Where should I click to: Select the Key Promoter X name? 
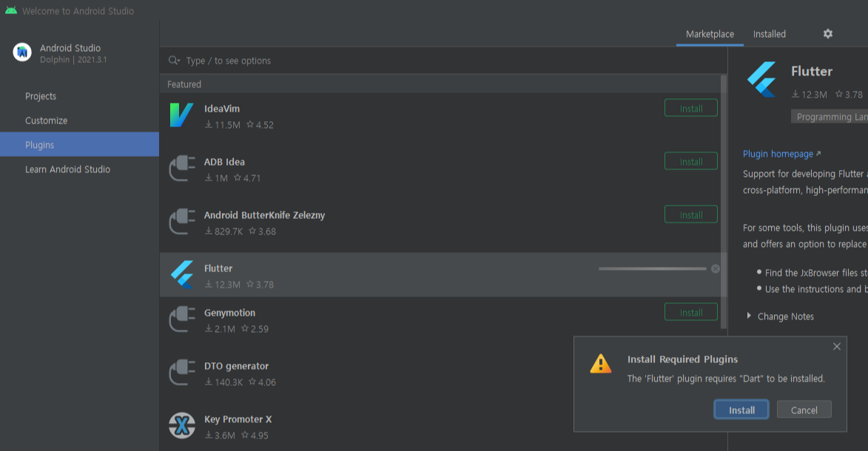pyautogui.click(x=238, y=419)
